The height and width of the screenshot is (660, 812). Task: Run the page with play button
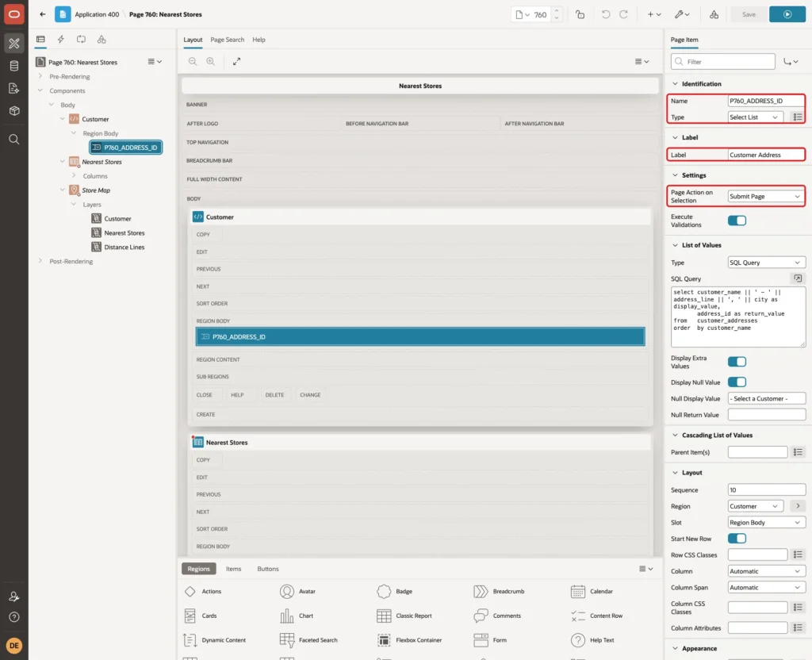[x=787, y=14]
